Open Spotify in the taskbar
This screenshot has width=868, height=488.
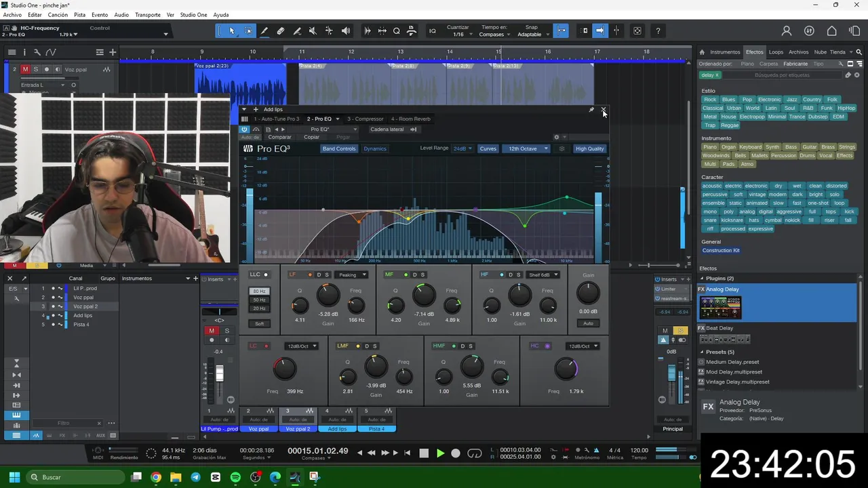[x=235, y=477]
